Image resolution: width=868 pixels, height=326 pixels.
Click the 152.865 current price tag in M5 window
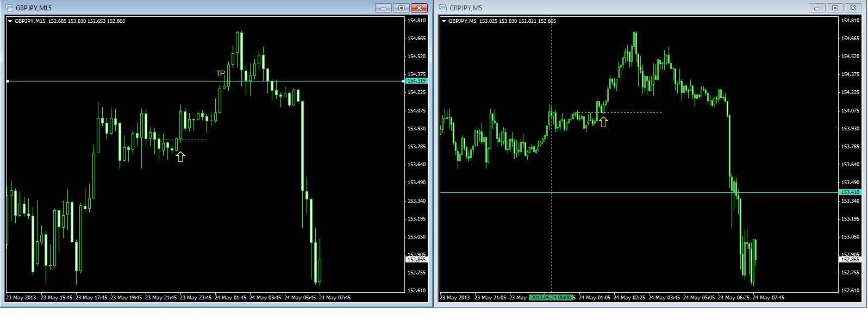(851, 260)
